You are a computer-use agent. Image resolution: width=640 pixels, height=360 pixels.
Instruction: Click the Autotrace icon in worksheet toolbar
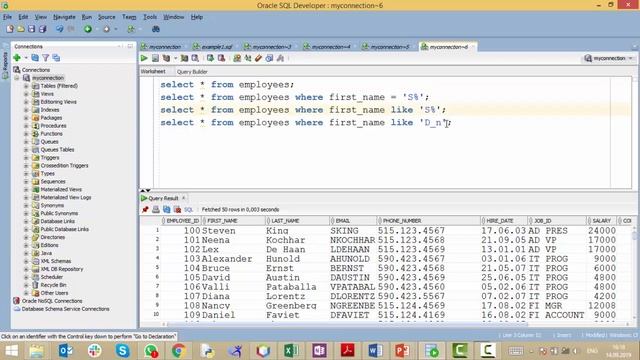[184, 58]
